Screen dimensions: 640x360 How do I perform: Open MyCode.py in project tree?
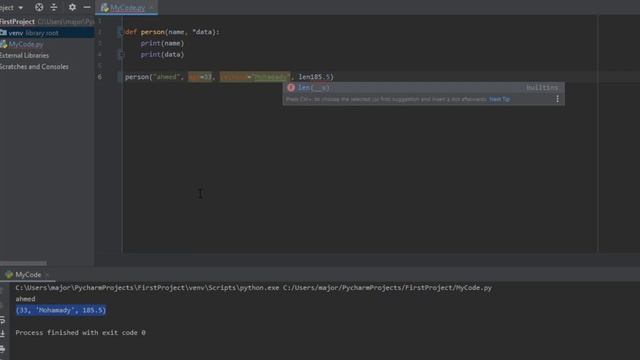pos(26,44)
